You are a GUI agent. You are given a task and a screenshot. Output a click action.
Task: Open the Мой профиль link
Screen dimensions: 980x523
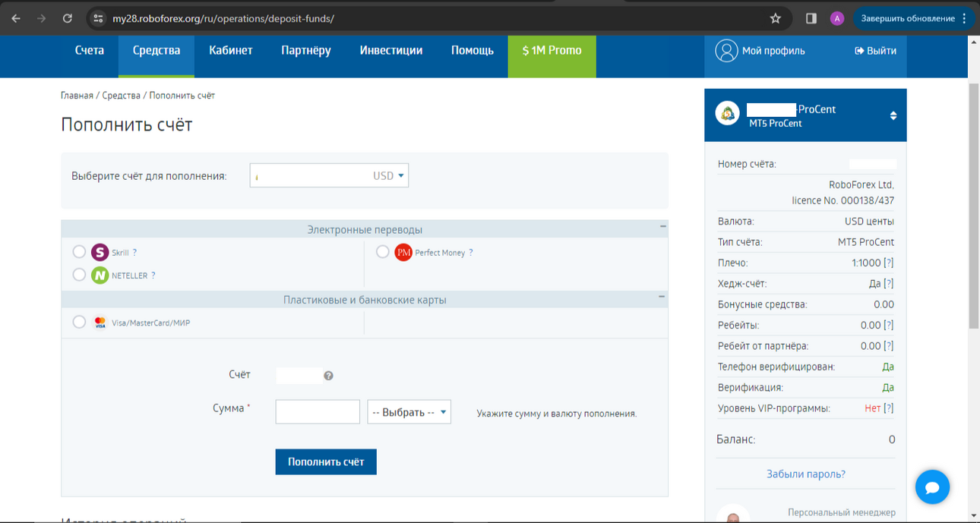coord(773,51)
